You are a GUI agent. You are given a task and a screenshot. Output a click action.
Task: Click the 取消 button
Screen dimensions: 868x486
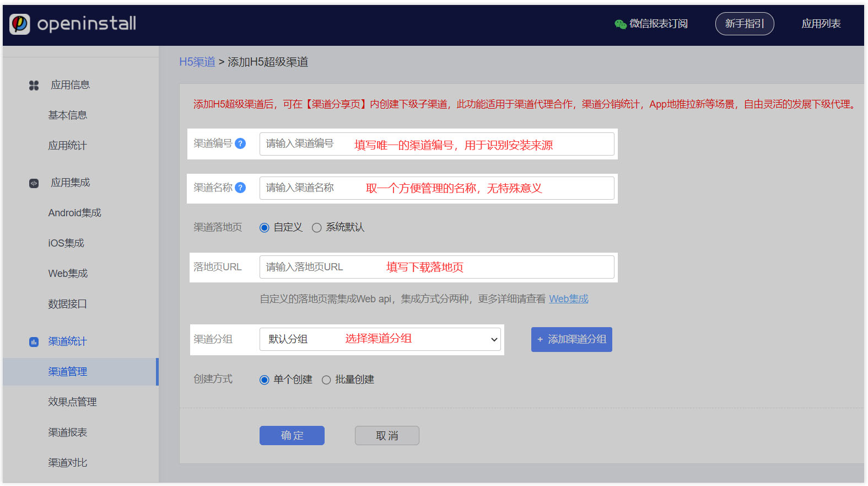[387, 436]
